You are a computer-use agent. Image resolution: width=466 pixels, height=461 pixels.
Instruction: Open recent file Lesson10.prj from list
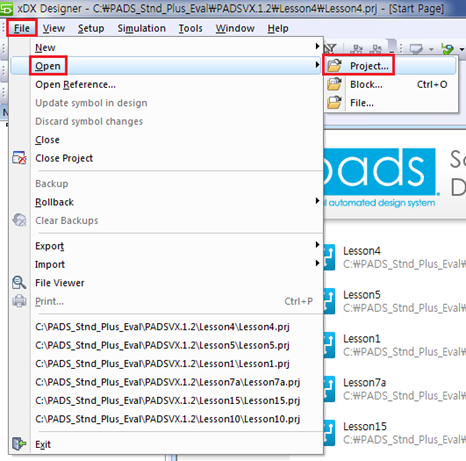click(x=168, y=419)
